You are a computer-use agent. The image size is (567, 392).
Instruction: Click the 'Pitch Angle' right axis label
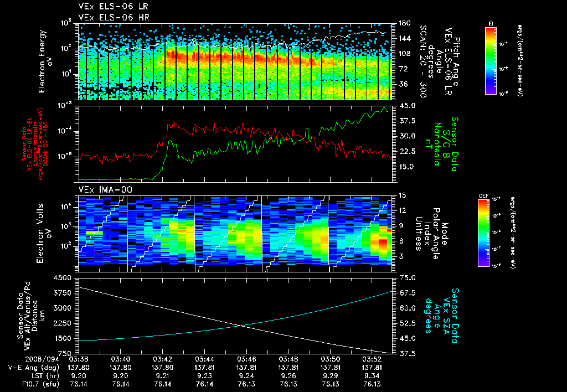point(456,61)
